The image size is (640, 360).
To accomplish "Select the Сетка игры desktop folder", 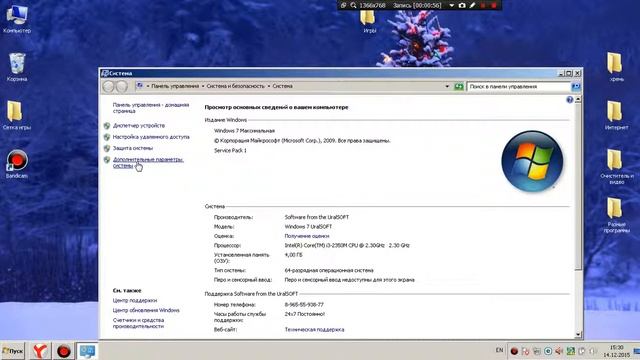I will (16, 116).
